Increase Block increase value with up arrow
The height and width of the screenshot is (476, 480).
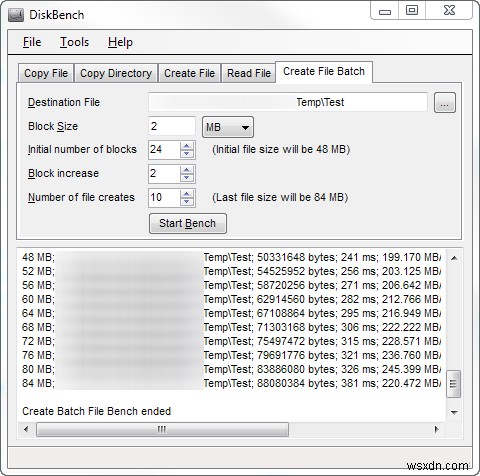click(187, 170)
